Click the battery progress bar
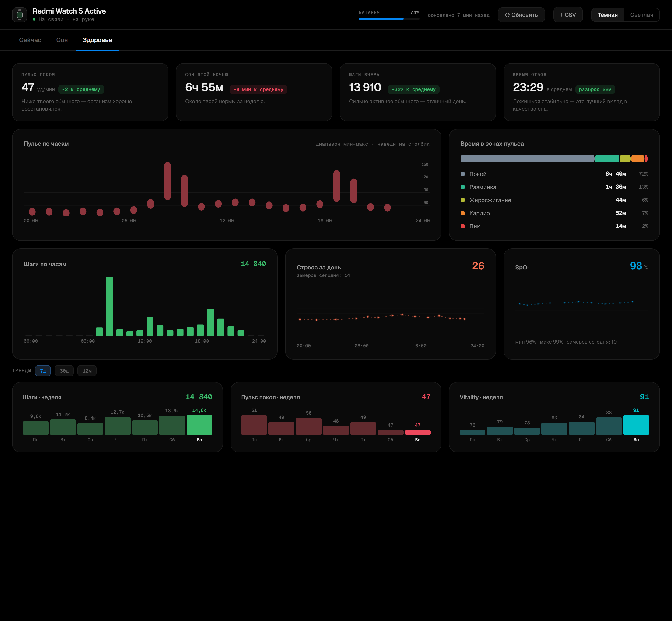The height and width of the screenshot is (621, 672). tap(389, 19)
